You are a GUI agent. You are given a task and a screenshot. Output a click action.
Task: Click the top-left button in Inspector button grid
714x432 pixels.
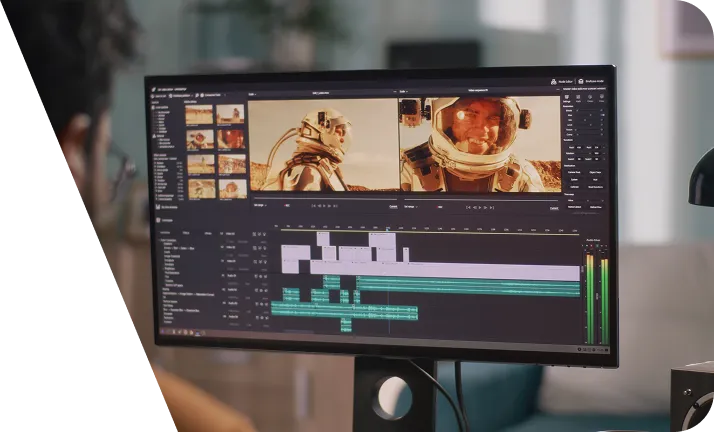point(574,172)
